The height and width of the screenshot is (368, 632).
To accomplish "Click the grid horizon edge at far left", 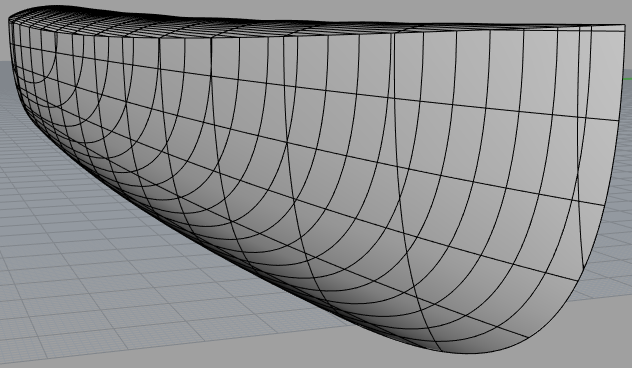I will [x=4, y=61].
